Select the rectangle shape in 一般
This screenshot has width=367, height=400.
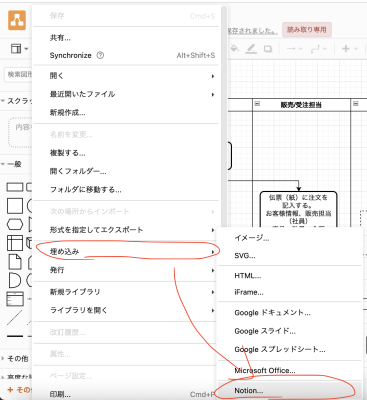15,187
